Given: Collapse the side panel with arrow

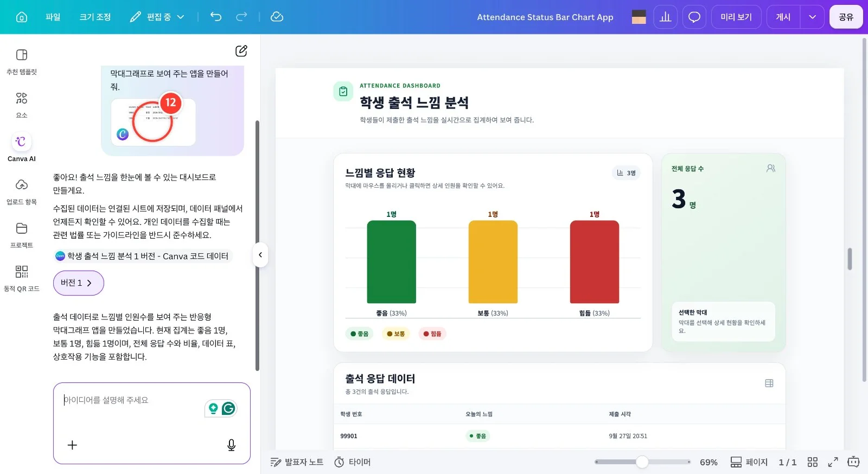Looking at the screenshot, I should point(260,255).
